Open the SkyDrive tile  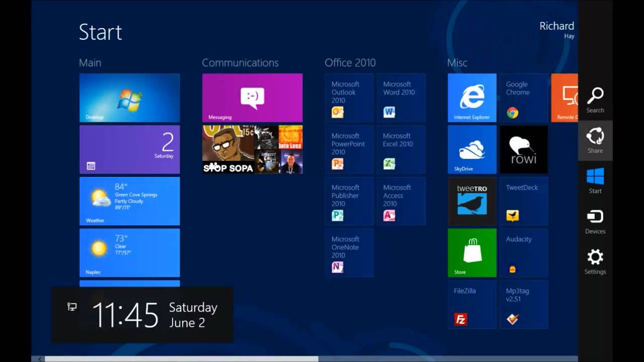point(472,149)
